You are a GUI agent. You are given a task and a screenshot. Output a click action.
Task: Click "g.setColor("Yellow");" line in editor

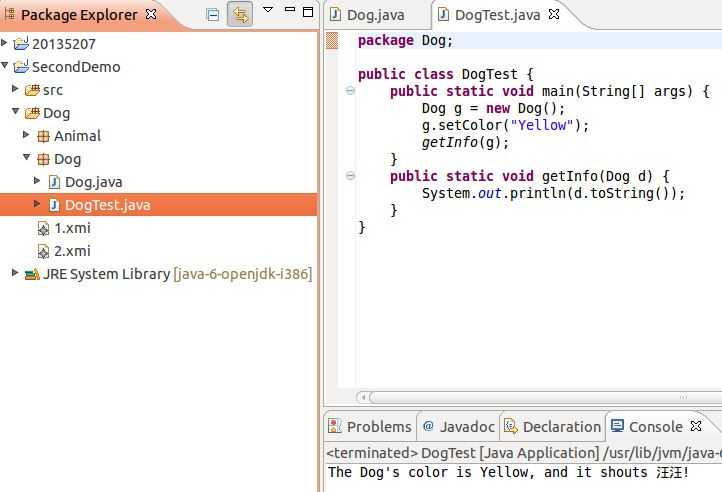point(505,125)
